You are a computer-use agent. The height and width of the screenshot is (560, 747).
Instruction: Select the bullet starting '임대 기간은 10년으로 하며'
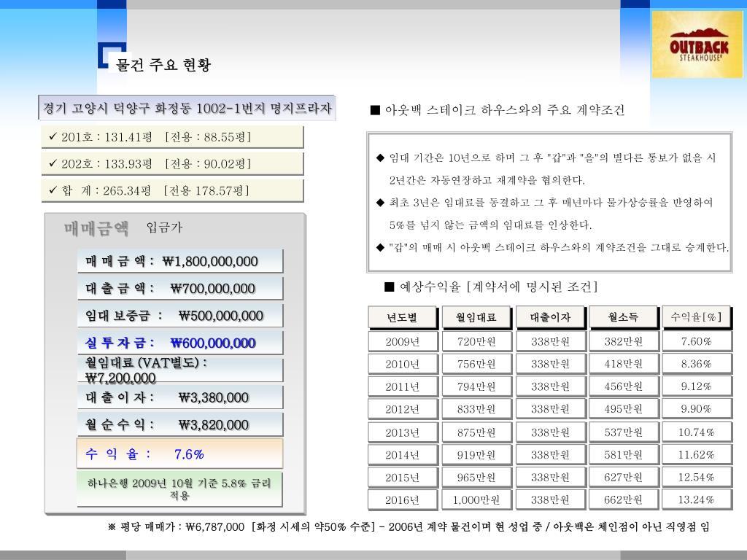point(546,168)
